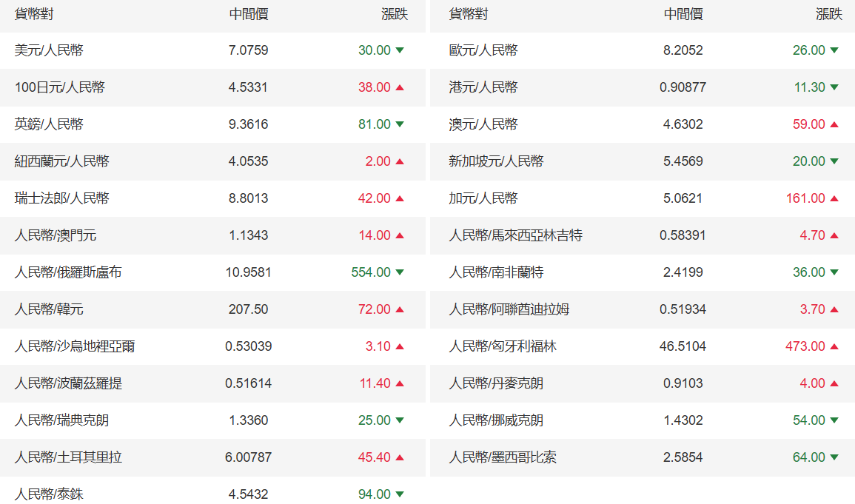Click the red up arrow for 100日元/人民幣
Screen dimensions: 855x504
pyautogui.click(x=400, y=87)
